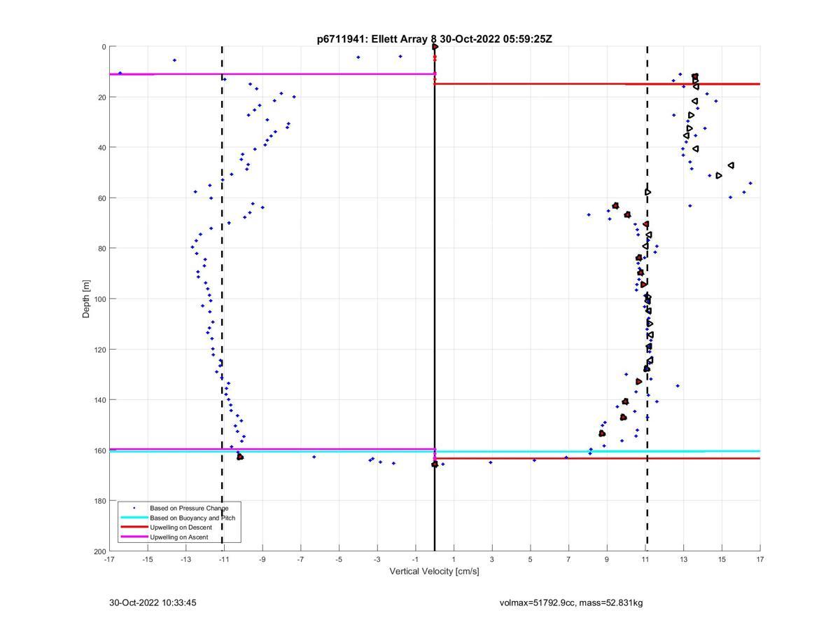Click depth axis tick label '40'

(101, 148)
